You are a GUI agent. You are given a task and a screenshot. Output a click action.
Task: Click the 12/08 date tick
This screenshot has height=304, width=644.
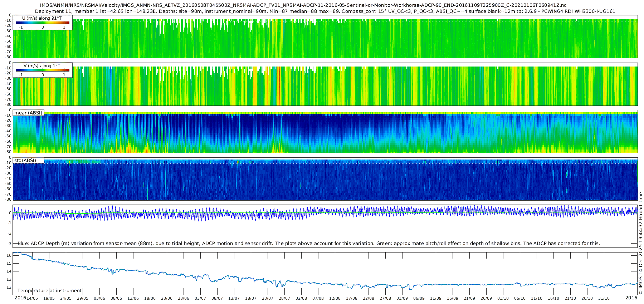point(335,298)
